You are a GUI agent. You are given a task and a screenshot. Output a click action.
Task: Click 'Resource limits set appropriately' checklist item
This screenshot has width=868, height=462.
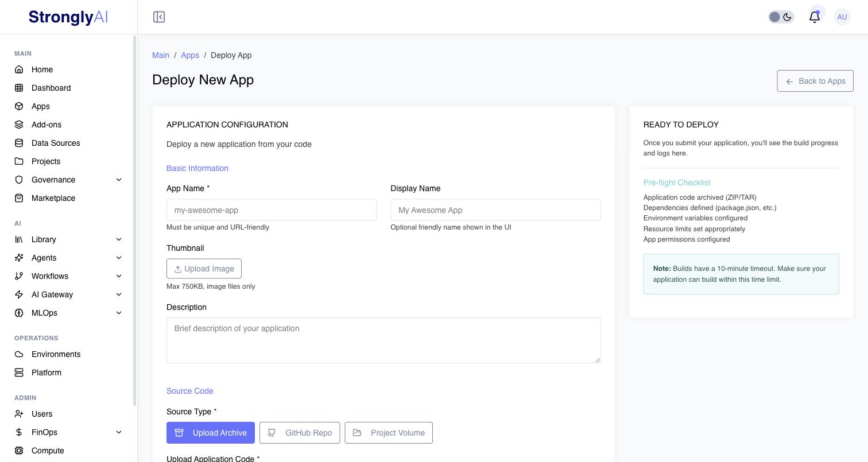point(694,229)
